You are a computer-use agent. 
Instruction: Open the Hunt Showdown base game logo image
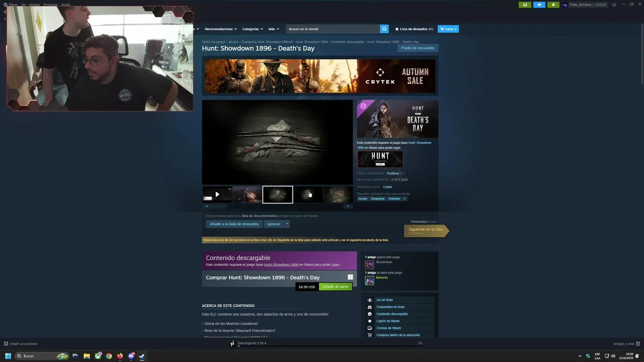[380, 159]
